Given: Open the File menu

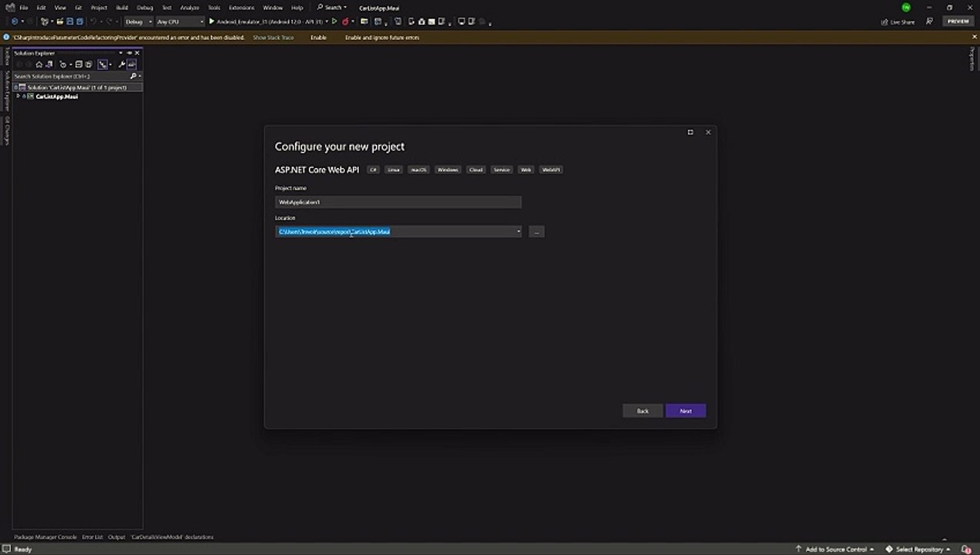Looking at the screenshot, I should [x=24, y=7].
